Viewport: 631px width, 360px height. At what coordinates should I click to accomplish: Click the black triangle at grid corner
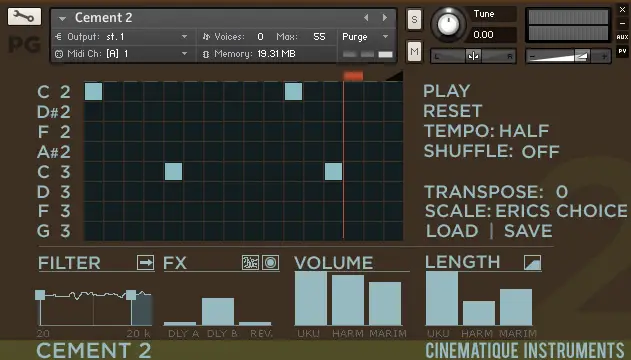[x=396, y=76]
